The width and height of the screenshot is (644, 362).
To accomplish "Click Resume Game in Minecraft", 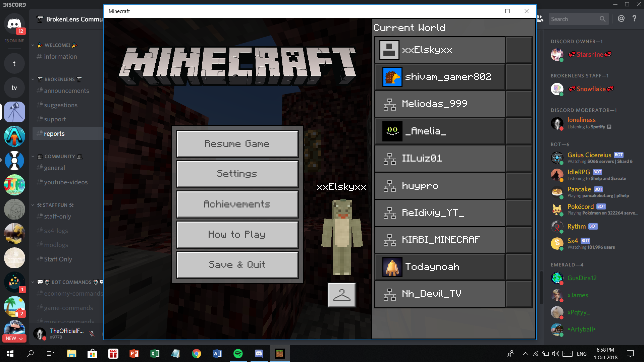I will click(237, 144).
